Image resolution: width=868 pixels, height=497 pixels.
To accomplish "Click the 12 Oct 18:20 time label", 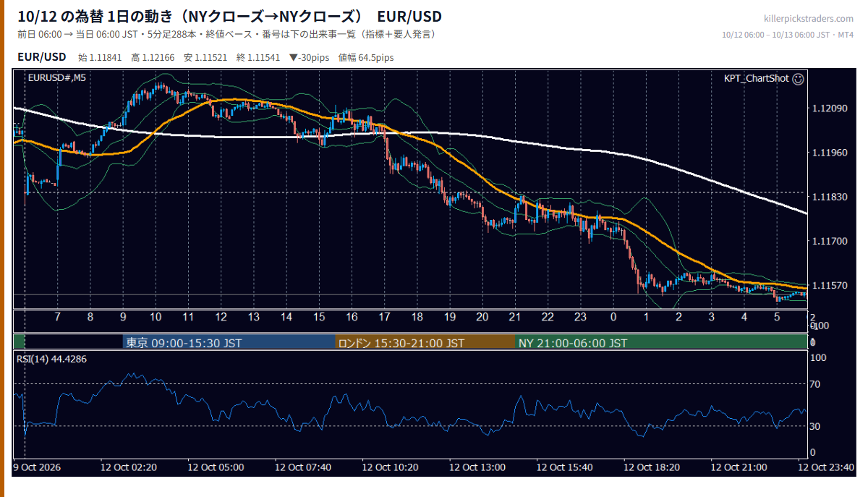I will [652, 467].
